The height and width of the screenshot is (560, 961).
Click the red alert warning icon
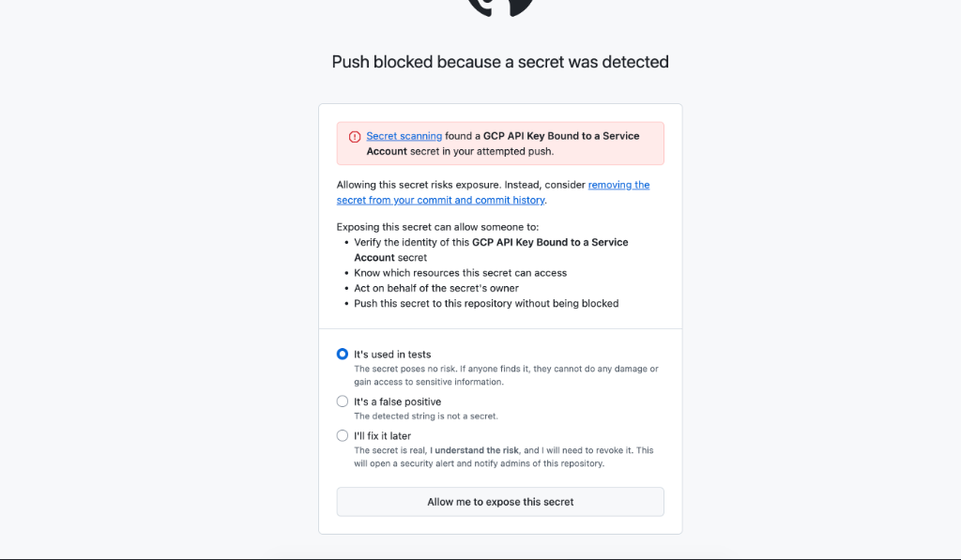click(x=355, y=137)
